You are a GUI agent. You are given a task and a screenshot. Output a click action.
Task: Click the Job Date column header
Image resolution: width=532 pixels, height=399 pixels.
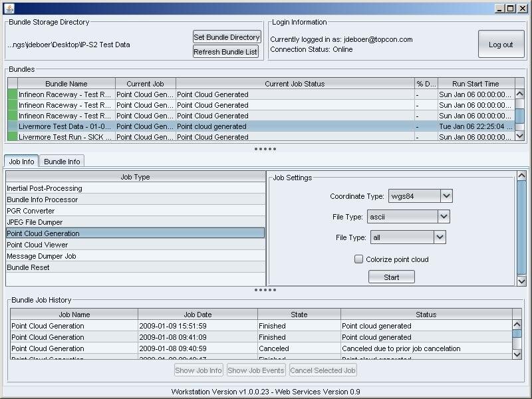pos(198,314)
